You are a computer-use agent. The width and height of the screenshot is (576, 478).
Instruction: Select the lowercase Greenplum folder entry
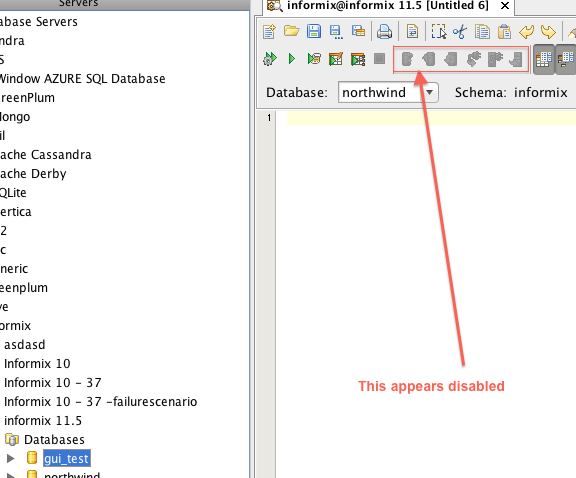[24, 288]
